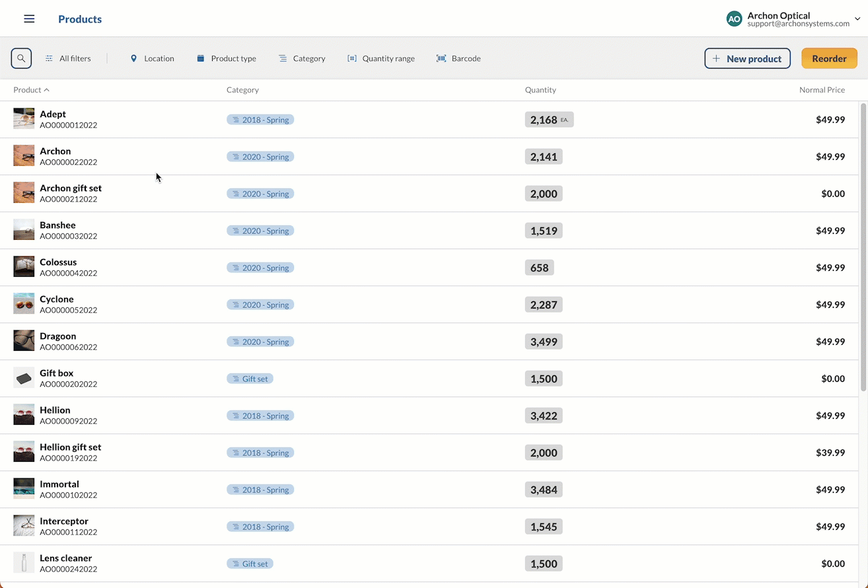Sort by Category column header
The height and width of the screenshot is (588, 868).
242,90
